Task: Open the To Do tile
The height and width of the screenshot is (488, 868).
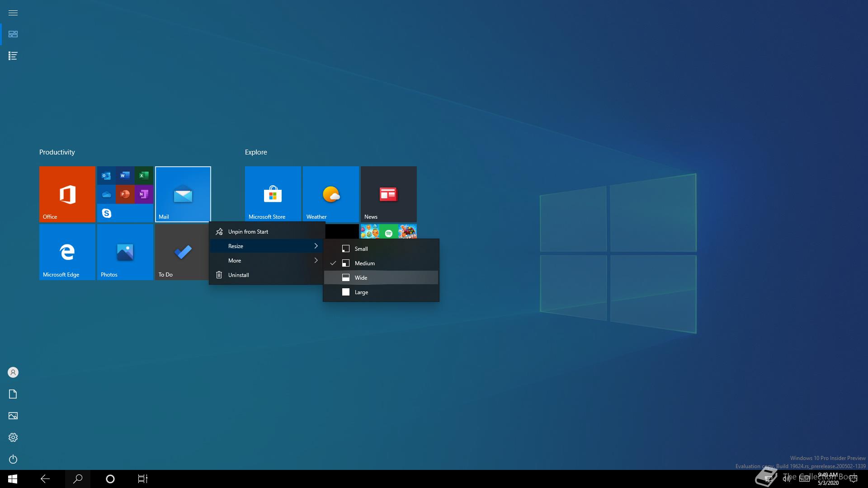Action: tap(182, 252)
